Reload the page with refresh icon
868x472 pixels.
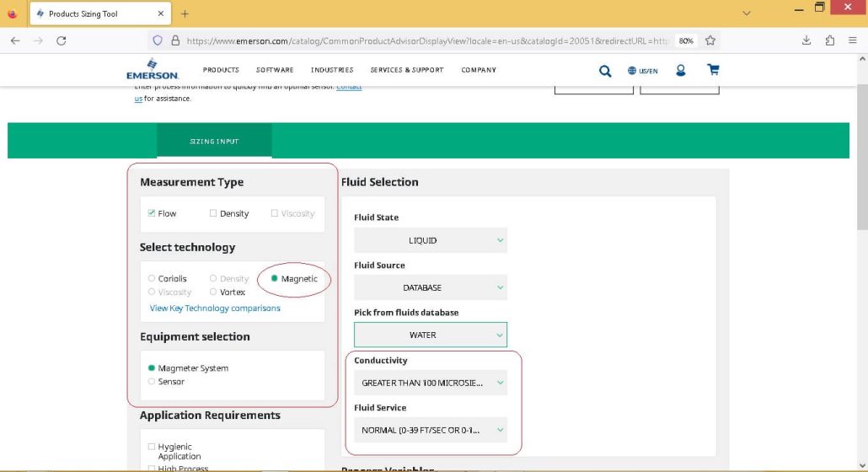pyautogui.click(x=62, y=40)
